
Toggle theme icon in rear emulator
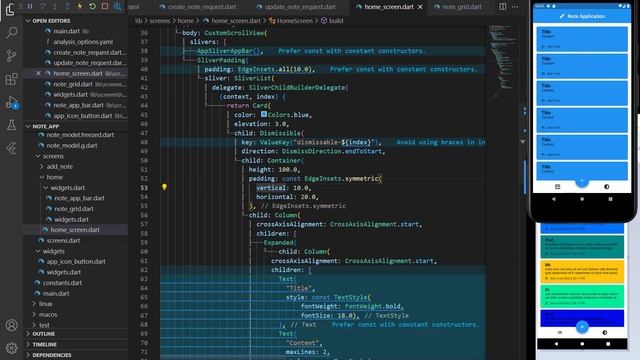[604, 333]
